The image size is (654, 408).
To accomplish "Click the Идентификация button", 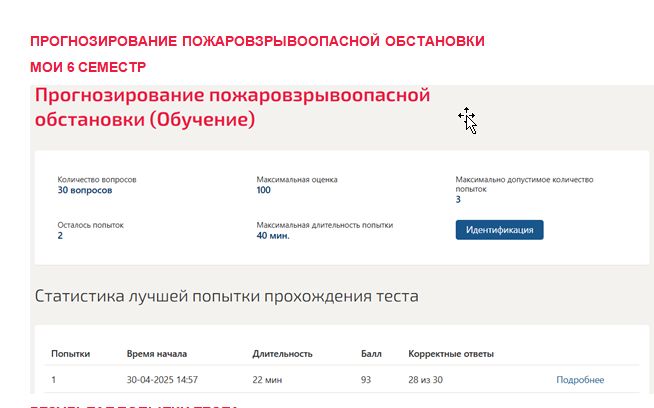I will click(x=499, y=230).
